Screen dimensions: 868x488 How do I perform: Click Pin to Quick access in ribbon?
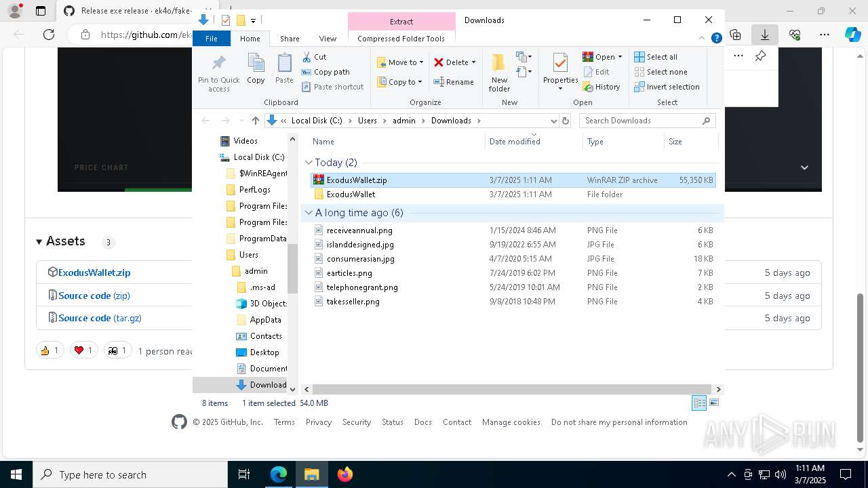[218, 73]
